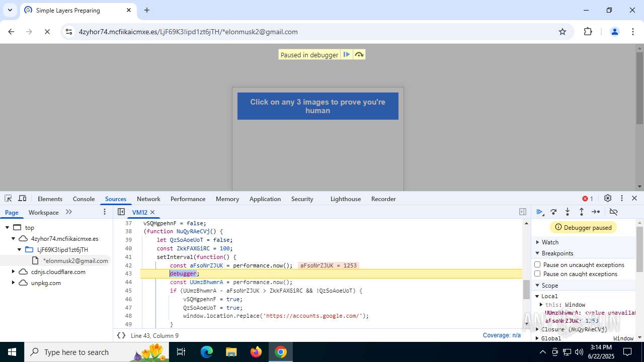Click breakpoint gutter at line 45
Screen dimensions: 644x362
pyautogui.click(x=128, y=291)
